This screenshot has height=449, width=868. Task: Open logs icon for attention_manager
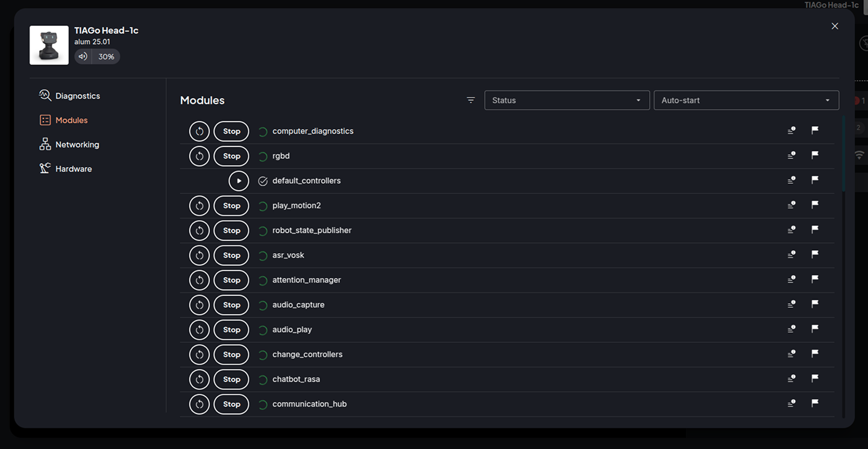[791, 279]
